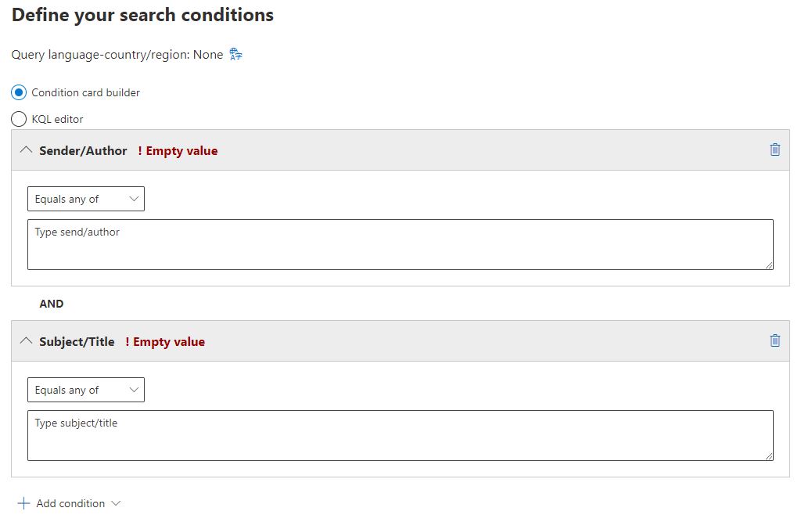Click the KQL editor label text

coord(57,119)
